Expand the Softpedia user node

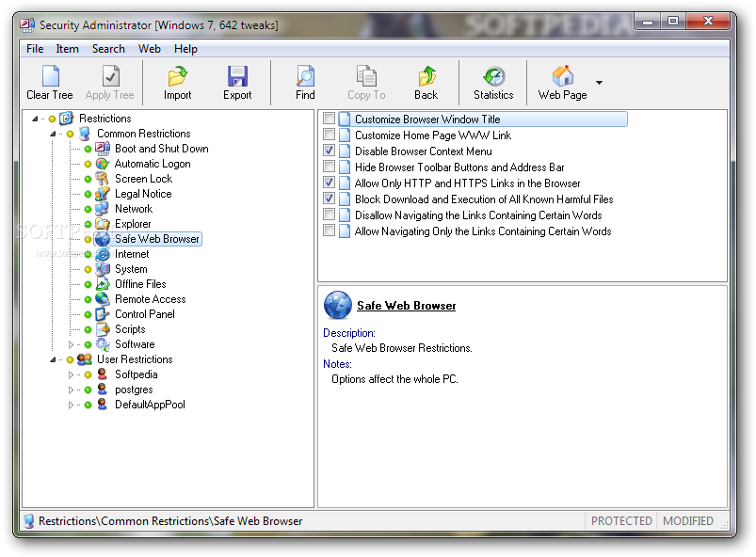(71, 374)
